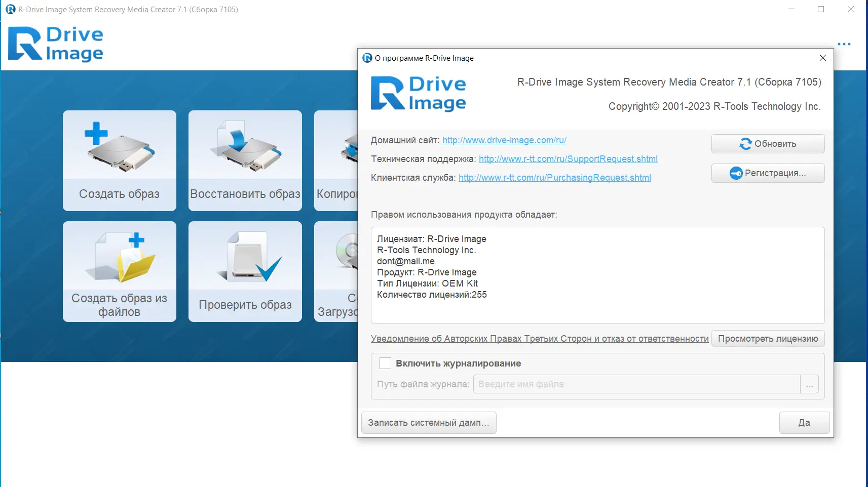
Task: Open the Копировать диск tool
Action: 337,160
